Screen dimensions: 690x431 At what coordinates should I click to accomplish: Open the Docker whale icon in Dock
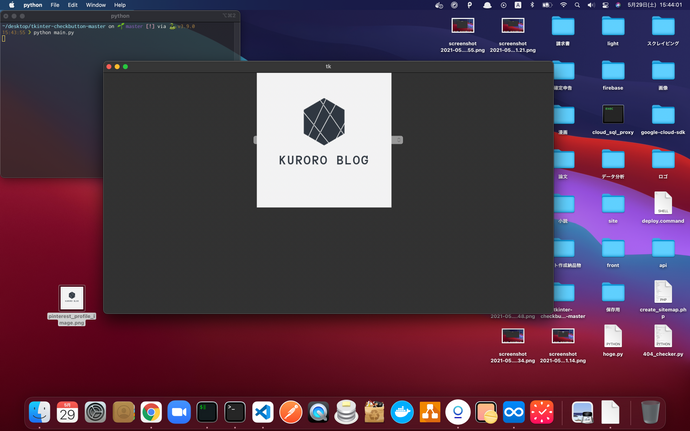(402, 412)
